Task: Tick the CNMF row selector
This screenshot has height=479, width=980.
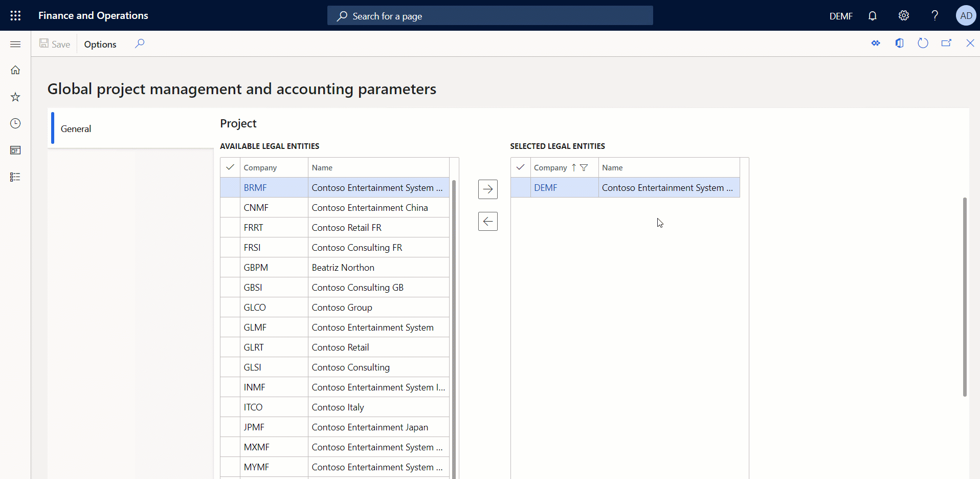Action: pos(230,207)
